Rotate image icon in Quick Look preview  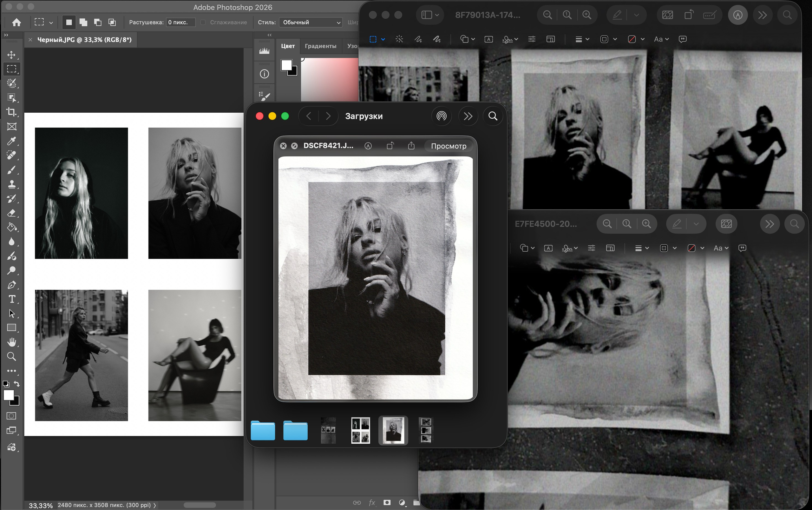point(390,146)
